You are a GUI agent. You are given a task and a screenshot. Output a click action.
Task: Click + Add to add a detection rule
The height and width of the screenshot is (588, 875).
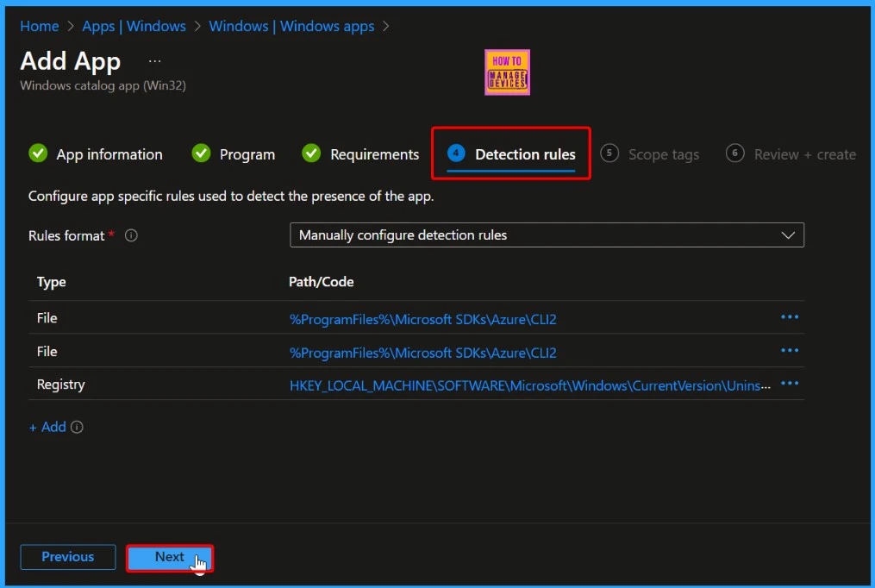point(47,428)
